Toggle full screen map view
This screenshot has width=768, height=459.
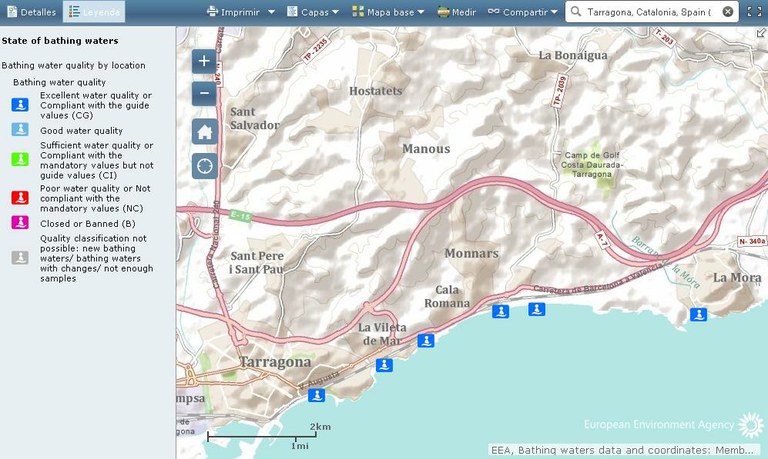[754, 12]
